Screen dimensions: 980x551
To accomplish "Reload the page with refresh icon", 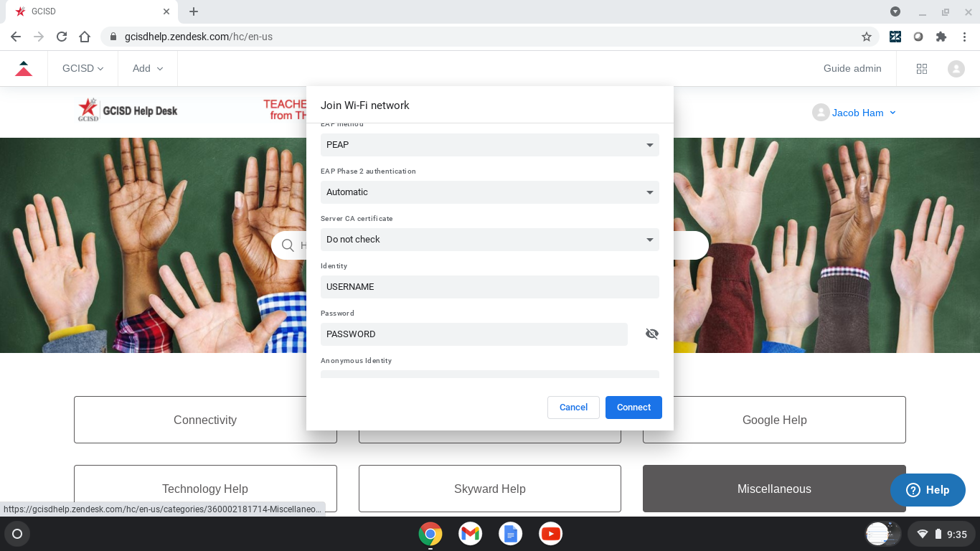I will pyautogui.click(x=62, y=37).
